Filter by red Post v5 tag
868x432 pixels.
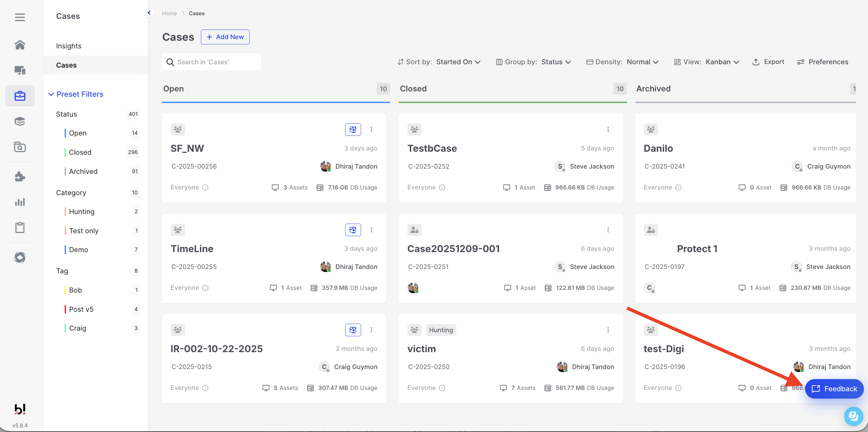(x=81, y=309)
